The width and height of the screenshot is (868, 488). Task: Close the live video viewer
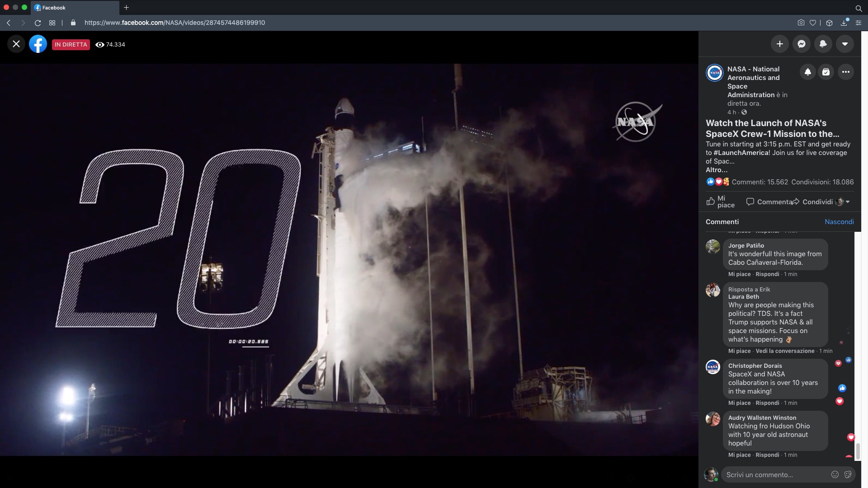point(16,44)
